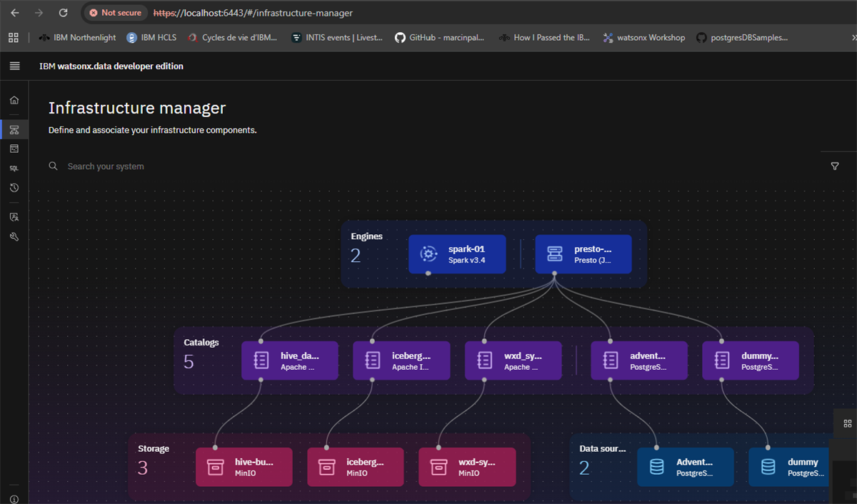Select Infrastructure manager sidebar icon
Image resolution: width=857 pixels, height=504 pixels.
(14, 129)
